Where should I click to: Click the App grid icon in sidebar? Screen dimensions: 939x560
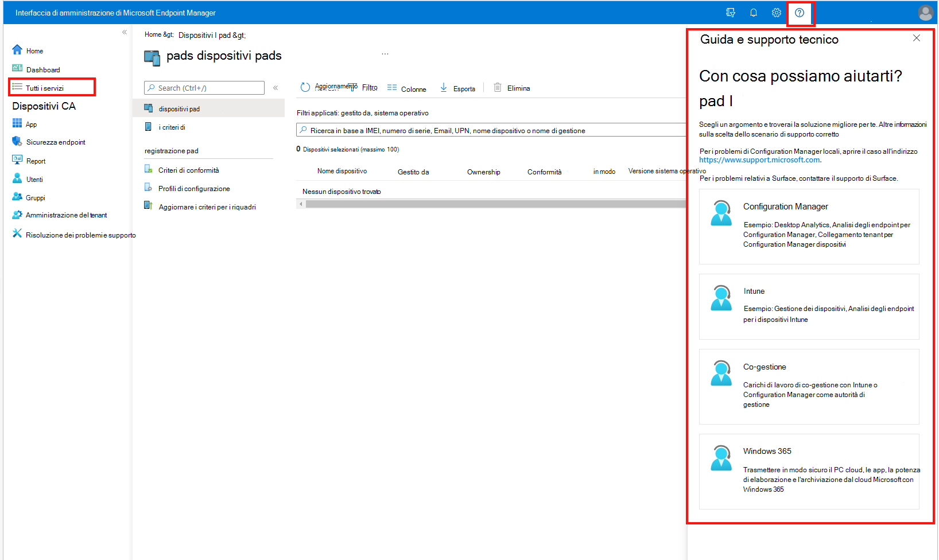17,123
